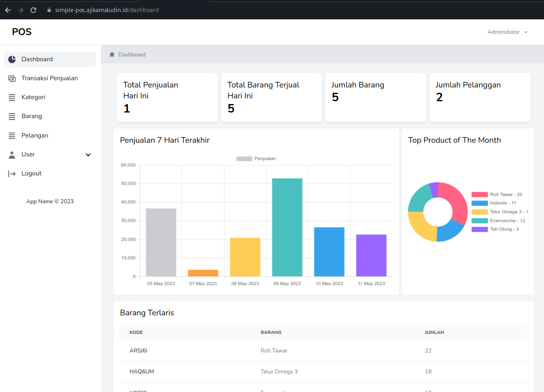Image resolution: width=544 pixels, height=392 pixels.
Task: Click the Total Penjualan Hari Ini card
Action: point(167,98)
